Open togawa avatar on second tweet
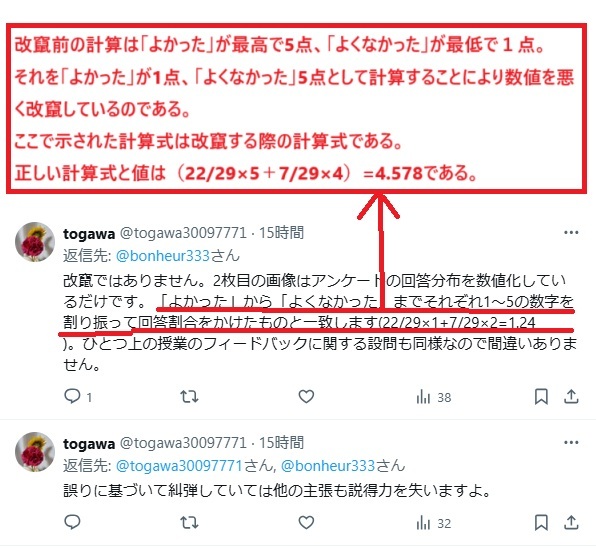 pyautogui.click(x=35, y=452)
